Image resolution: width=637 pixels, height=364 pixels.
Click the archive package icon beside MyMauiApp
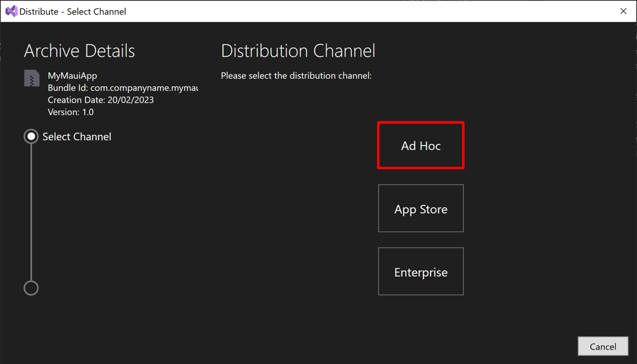pos(31,78)
